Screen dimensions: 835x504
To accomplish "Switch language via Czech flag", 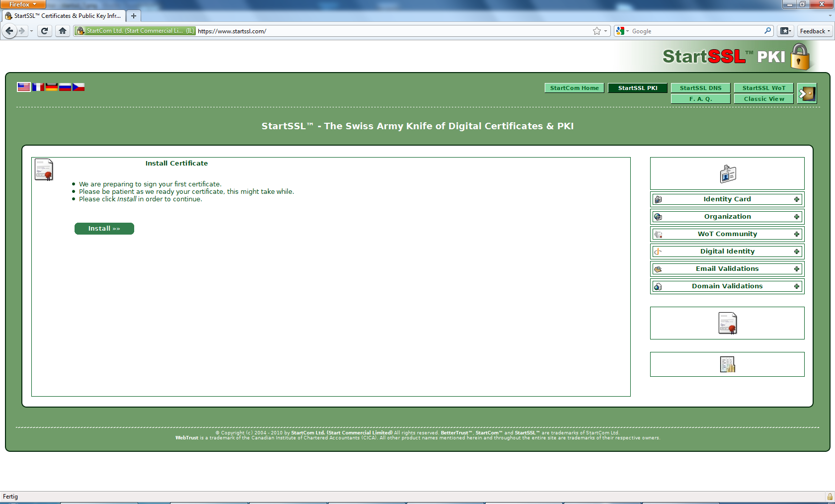I will coord(79,87).
